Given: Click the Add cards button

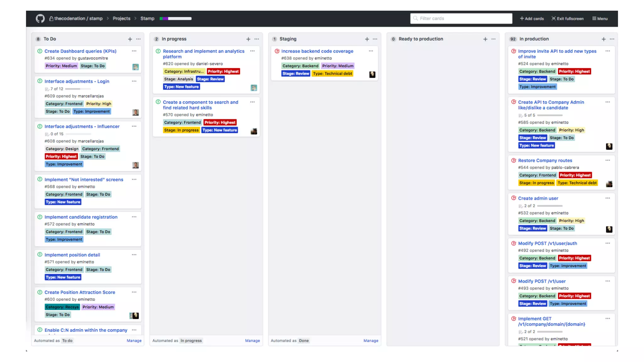Looking at the screenshot, I should (532, 19).
